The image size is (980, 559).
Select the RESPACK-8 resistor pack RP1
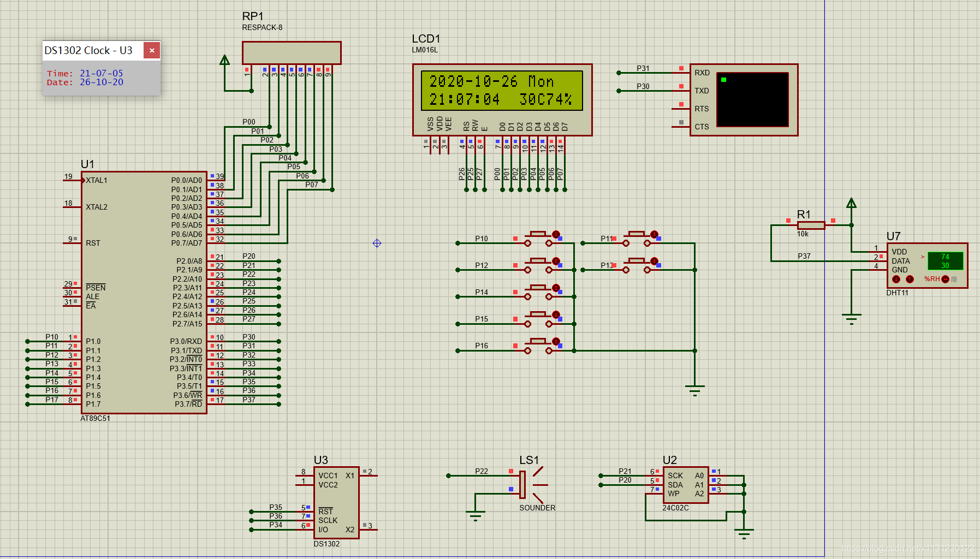pyautogui.click(x=292, y=53)
